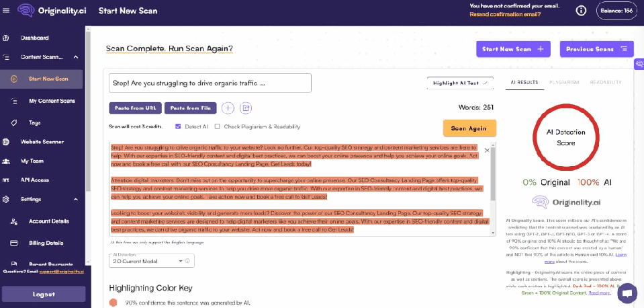Screen dimensions: 644x308
Task: Uncheck the Detect AI checkbox
Action: [x=178, y=126]
